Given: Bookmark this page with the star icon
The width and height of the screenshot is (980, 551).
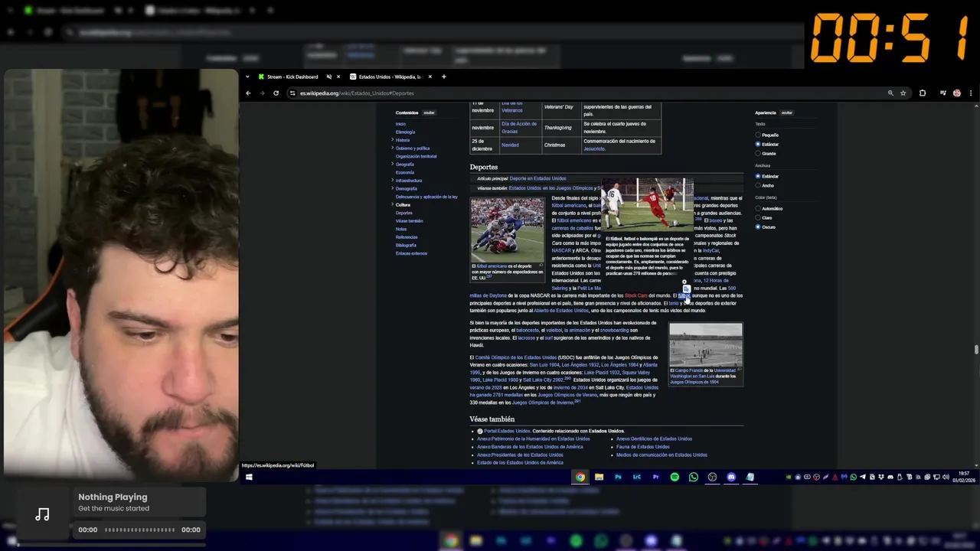Looking at the screenshot, I should [x=903, y=93].
